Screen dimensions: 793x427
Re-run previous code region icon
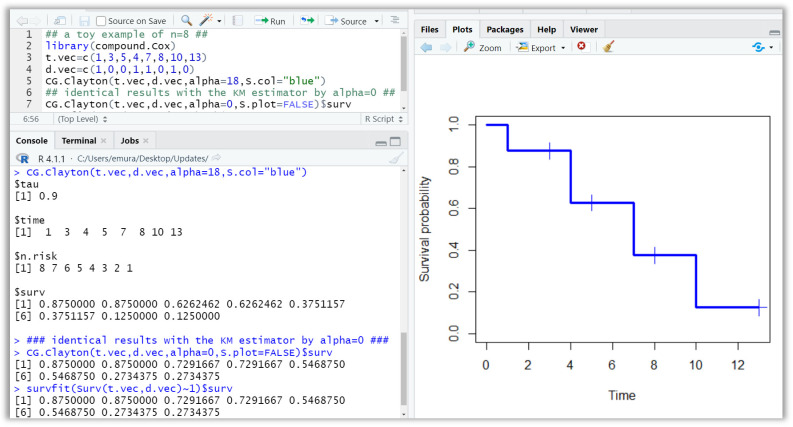pos(308,20)
